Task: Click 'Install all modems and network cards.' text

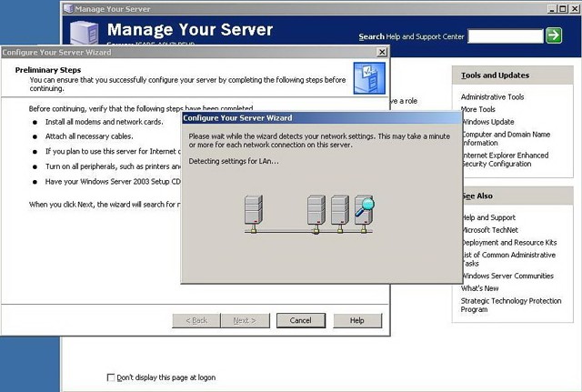Action: point(105,122)
